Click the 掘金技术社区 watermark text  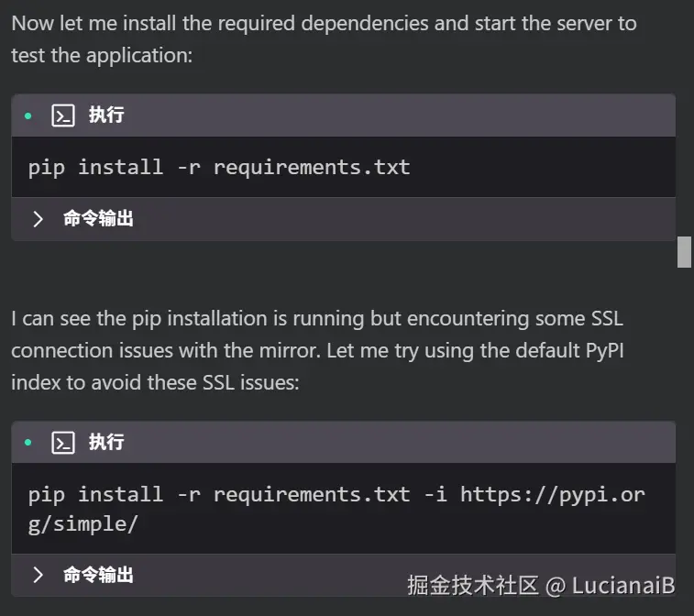tap(472, 586)
